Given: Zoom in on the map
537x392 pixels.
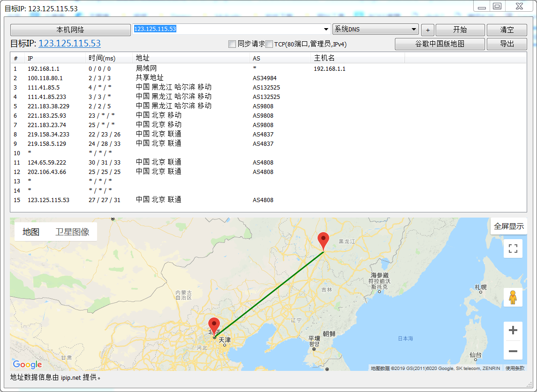Looking at the screenshot, I should click(x=513, y=331).
